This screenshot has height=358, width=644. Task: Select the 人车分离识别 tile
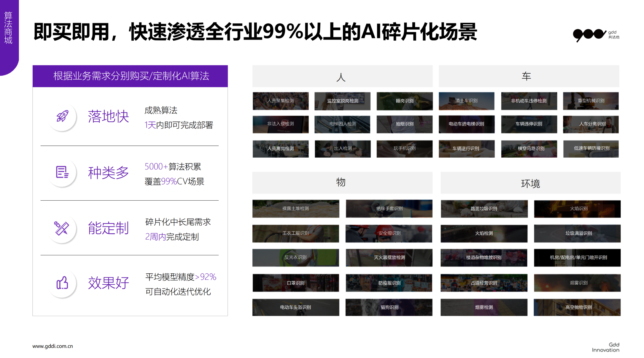591,124
